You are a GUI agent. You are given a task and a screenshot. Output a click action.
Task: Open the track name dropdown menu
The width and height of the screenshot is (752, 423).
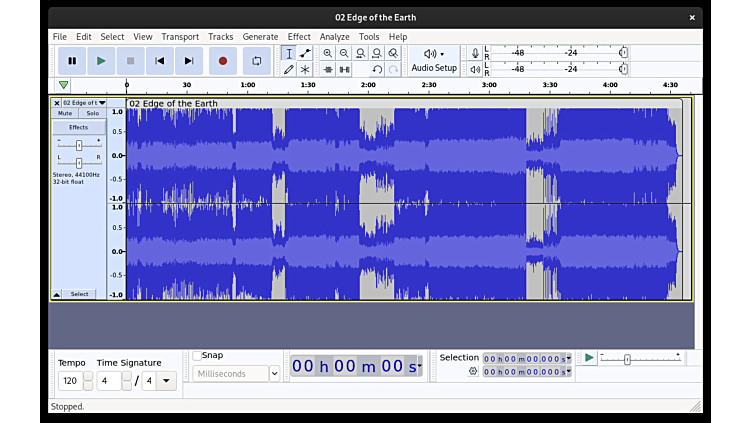tap(101, 102)
